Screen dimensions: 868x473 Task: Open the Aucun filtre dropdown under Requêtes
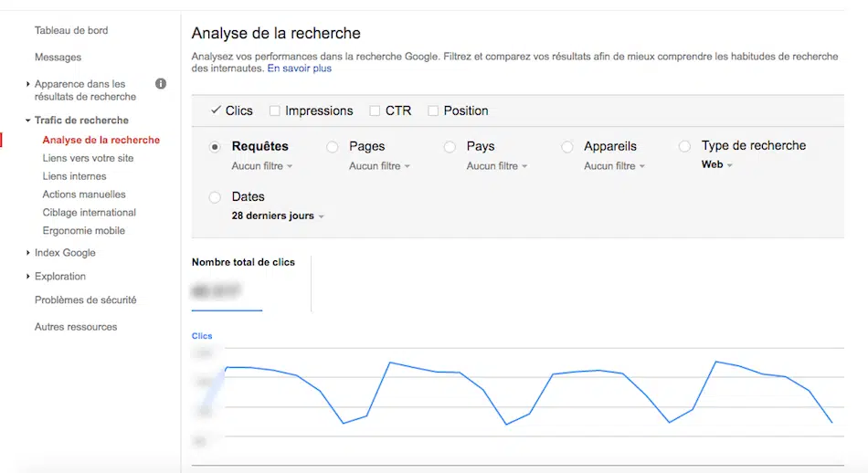(x=262, y=166)
